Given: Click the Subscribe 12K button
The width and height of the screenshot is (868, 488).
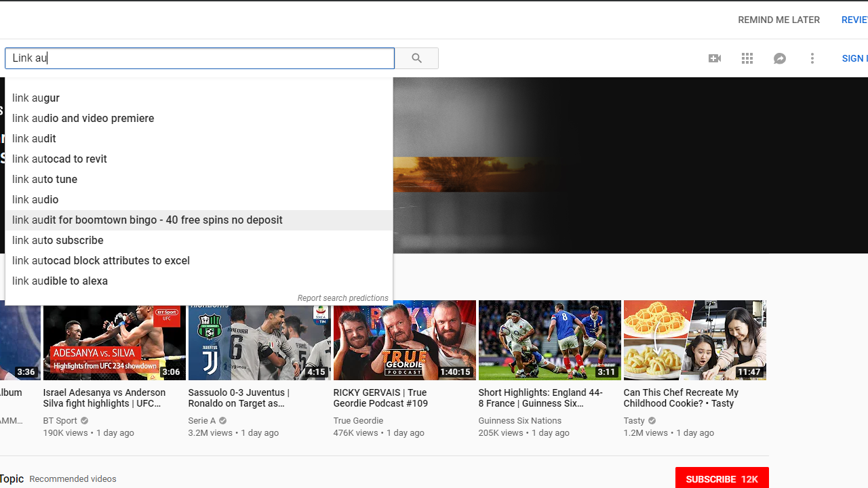Looking at the screenshot, I should pos(722,478).
